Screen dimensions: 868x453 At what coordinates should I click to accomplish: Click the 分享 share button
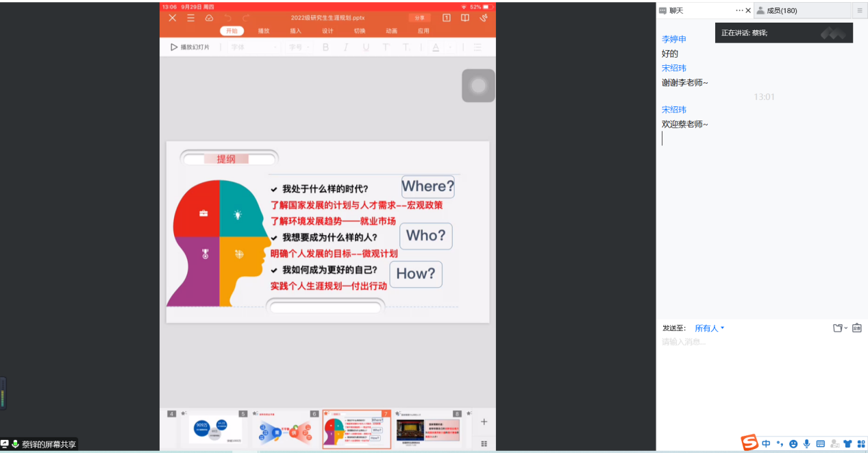point(419,18)
